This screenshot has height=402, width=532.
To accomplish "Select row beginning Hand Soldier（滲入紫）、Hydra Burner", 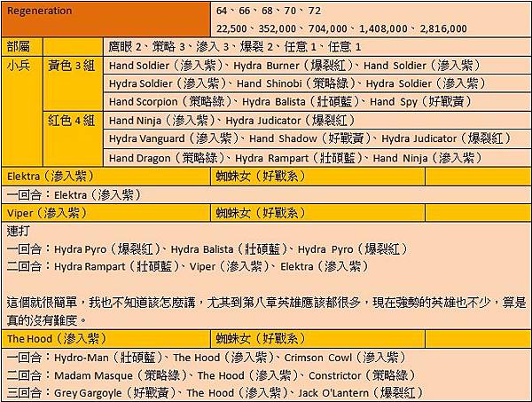I will point(317,66).
